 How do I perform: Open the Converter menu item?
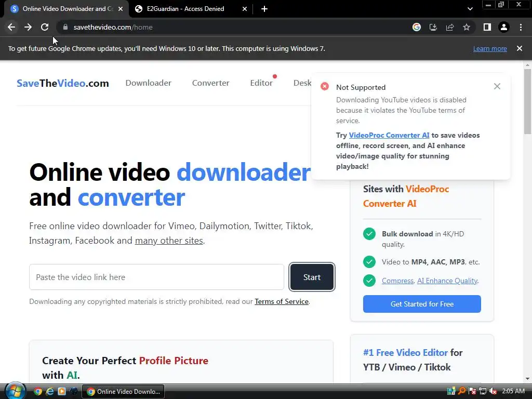point(210,83)
